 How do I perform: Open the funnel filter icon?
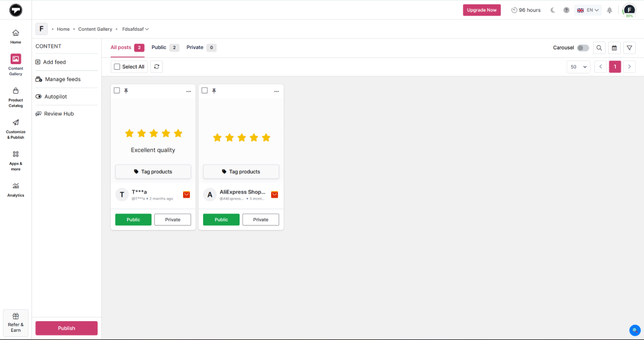click(x=629, y=48)
